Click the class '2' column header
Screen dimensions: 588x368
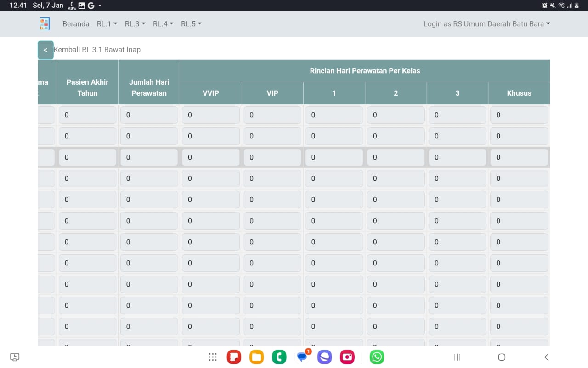(x=396, y=93)
